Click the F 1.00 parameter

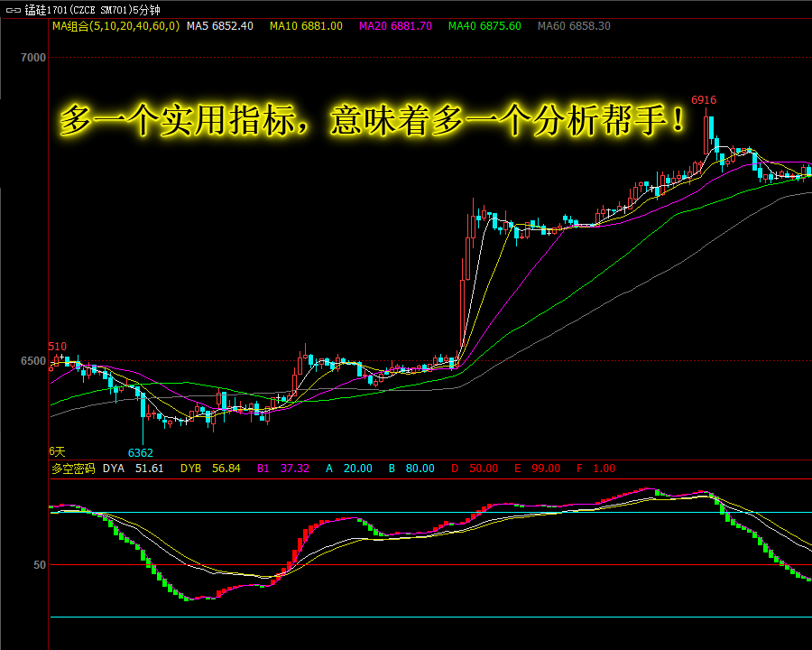(596, 469)
